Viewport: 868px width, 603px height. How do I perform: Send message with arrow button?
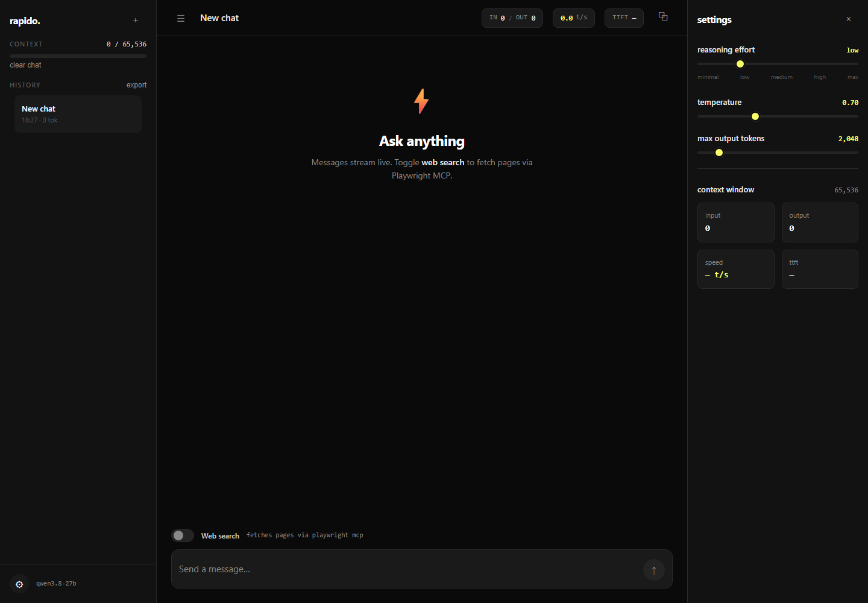click(654, 570)
